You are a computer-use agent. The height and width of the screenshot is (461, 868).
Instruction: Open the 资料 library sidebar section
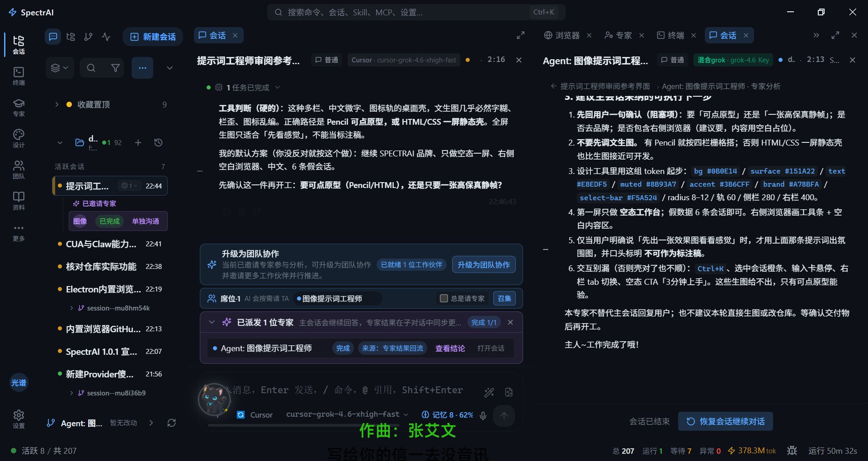19,201
